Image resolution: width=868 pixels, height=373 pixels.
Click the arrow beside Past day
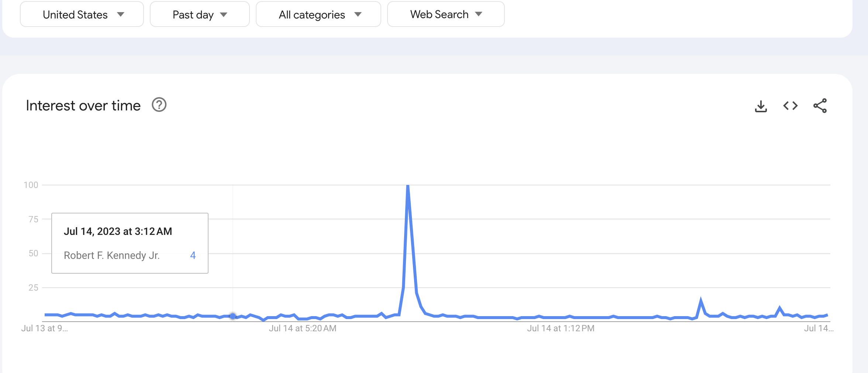224,15
